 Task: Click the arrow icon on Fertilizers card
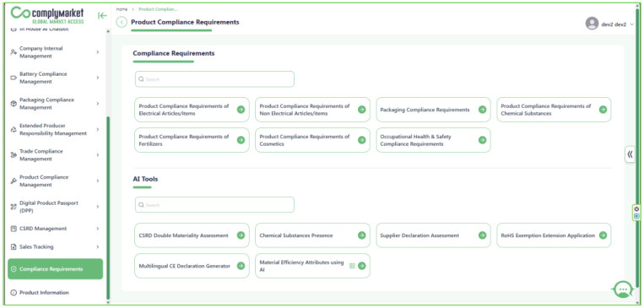click(241, 140)
